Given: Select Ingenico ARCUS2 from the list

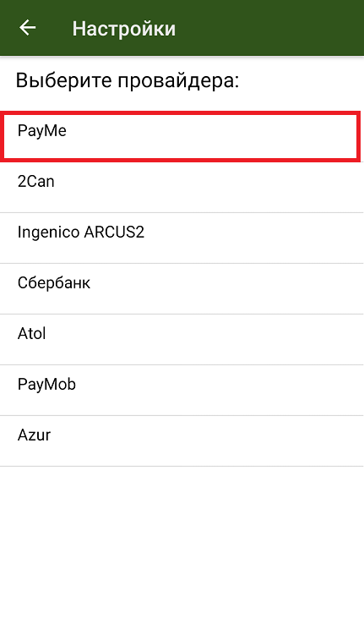Looking at the screenshot, I should click(x=182, y=238).
